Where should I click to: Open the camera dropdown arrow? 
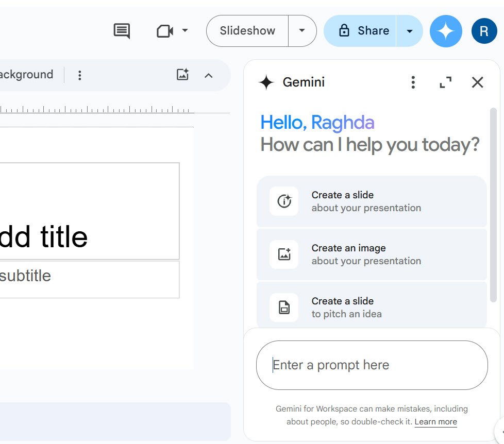185,31
